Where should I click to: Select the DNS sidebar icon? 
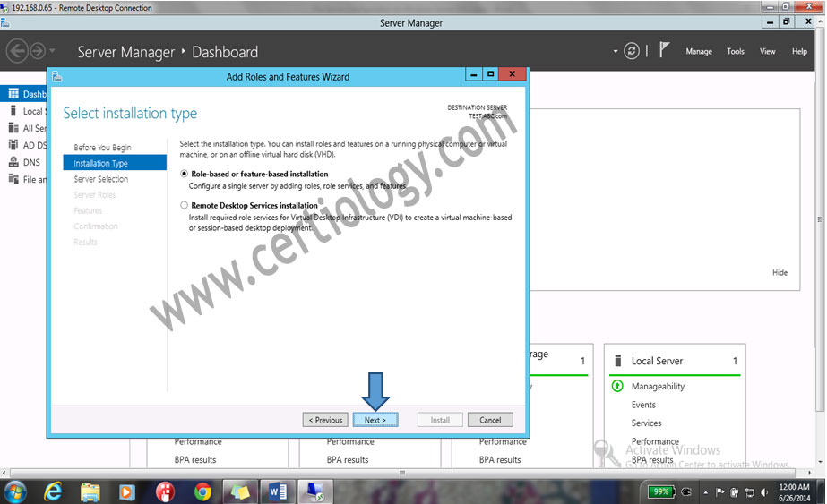(x=13, y=162)
